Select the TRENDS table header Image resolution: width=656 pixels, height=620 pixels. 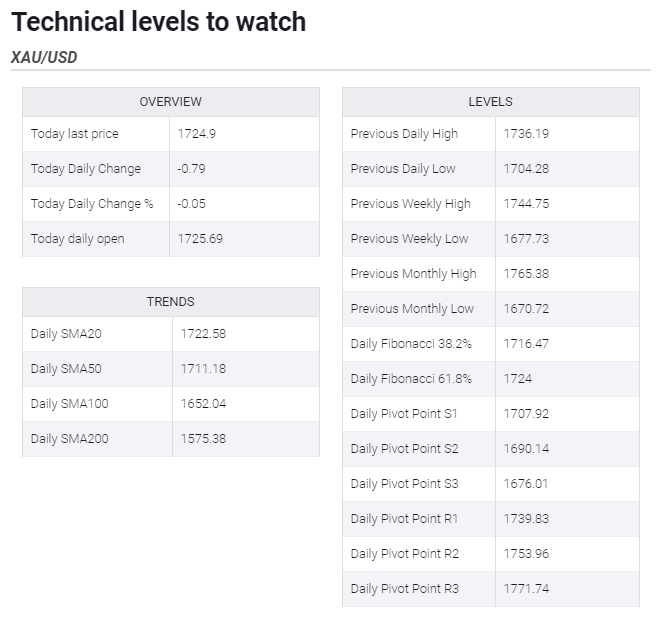[171, 302]
